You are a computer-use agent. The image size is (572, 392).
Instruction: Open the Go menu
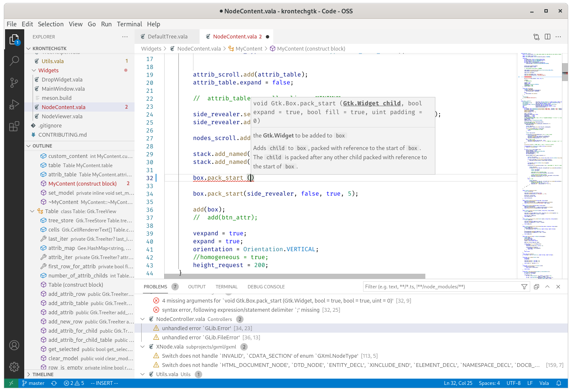click(x=92, y=24)
